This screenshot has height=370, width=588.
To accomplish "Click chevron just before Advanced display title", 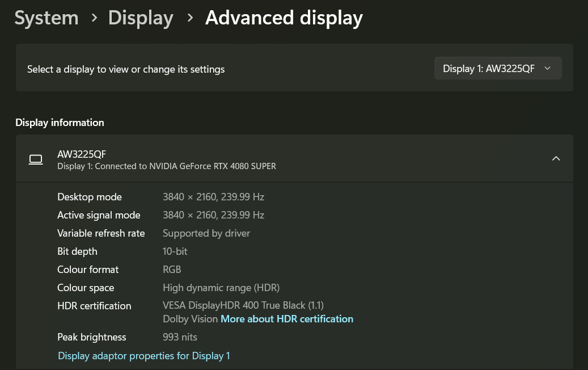I will (x=191, y=18).
